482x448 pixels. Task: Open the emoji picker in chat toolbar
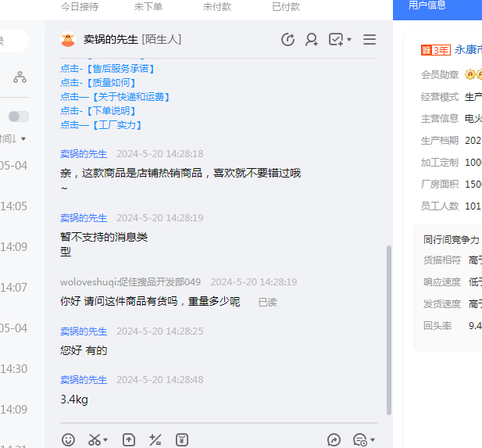(69, 440)
